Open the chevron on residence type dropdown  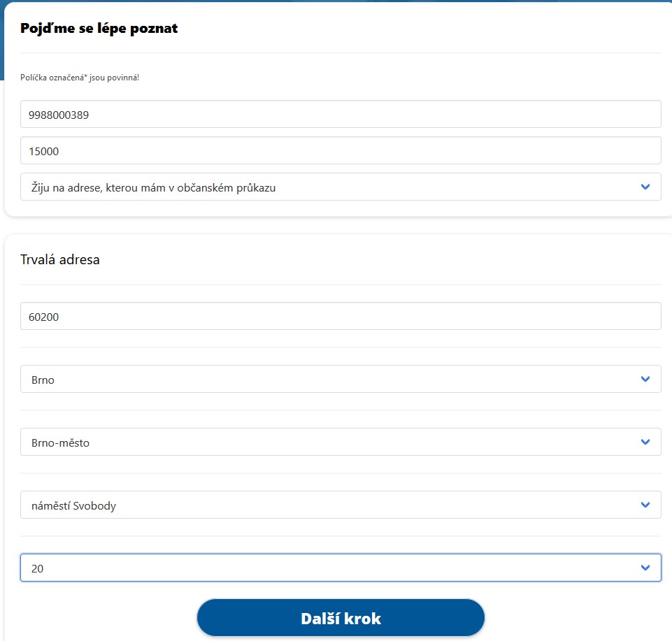[645, 187]
